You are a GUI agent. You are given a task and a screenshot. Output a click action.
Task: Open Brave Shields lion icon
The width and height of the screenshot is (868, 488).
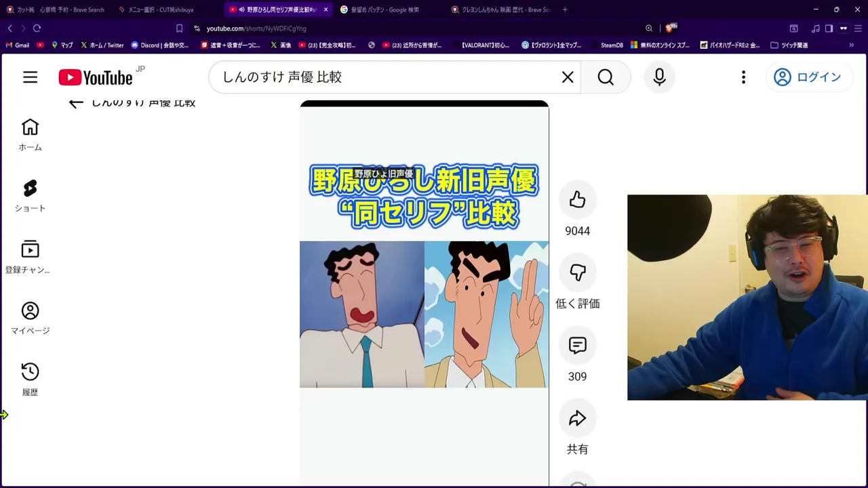click(671, 28)
